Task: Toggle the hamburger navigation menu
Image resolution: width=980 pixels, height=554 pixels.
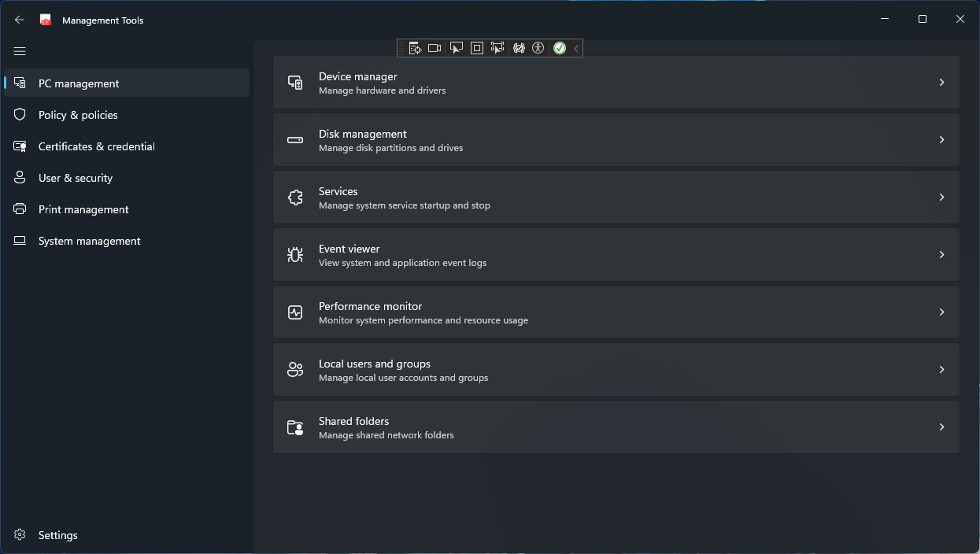Action: tap(20, 51)
